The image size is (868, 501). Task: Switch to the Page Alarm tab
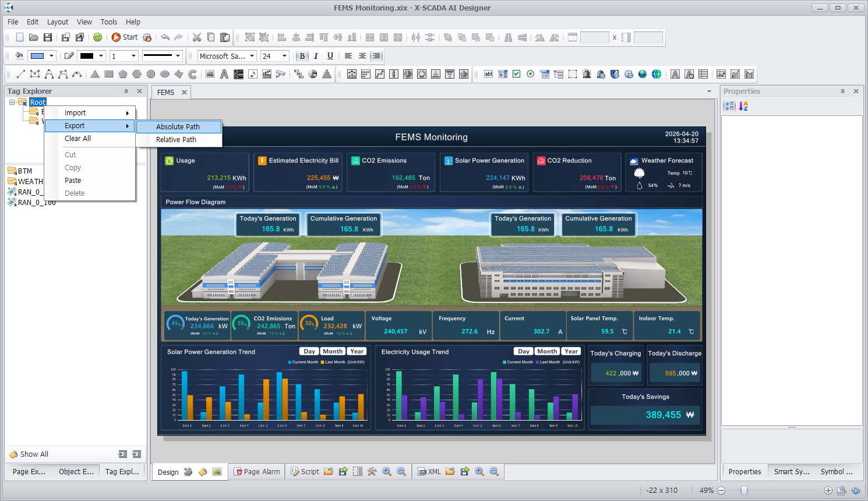pos(257,472)
